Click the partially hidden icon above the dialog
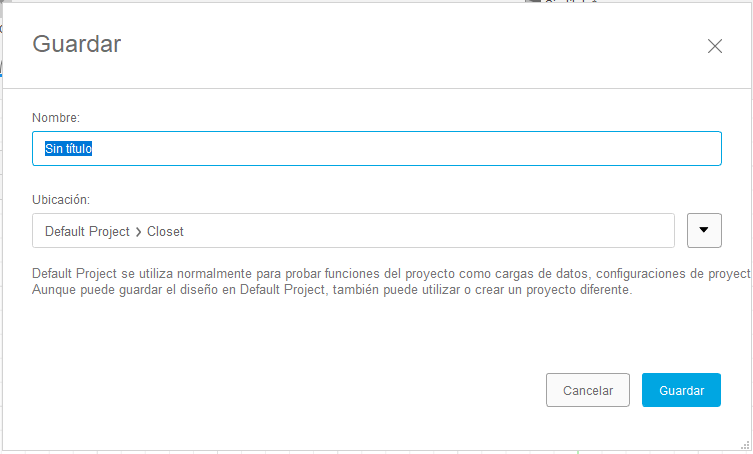Viewport: 753px width, 454px height. 534,2
